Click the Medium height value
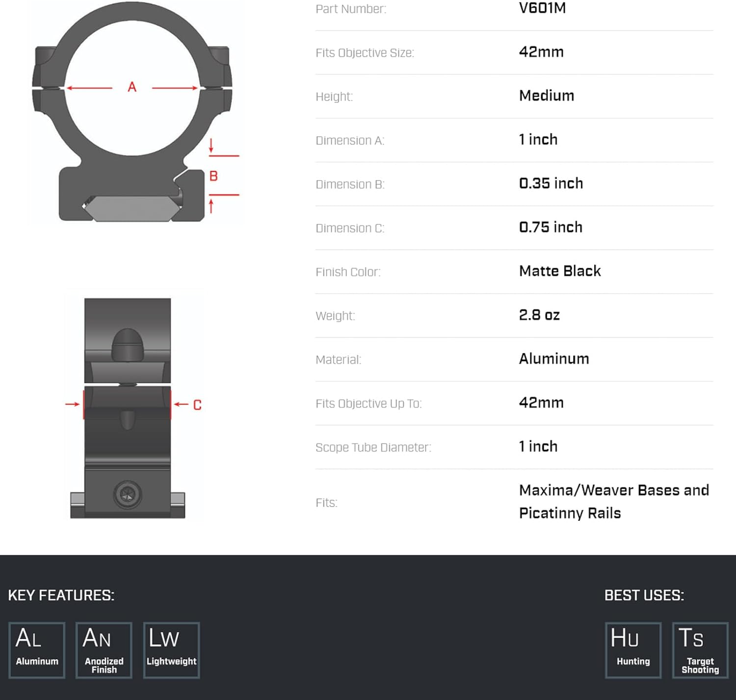 (547, 96)
